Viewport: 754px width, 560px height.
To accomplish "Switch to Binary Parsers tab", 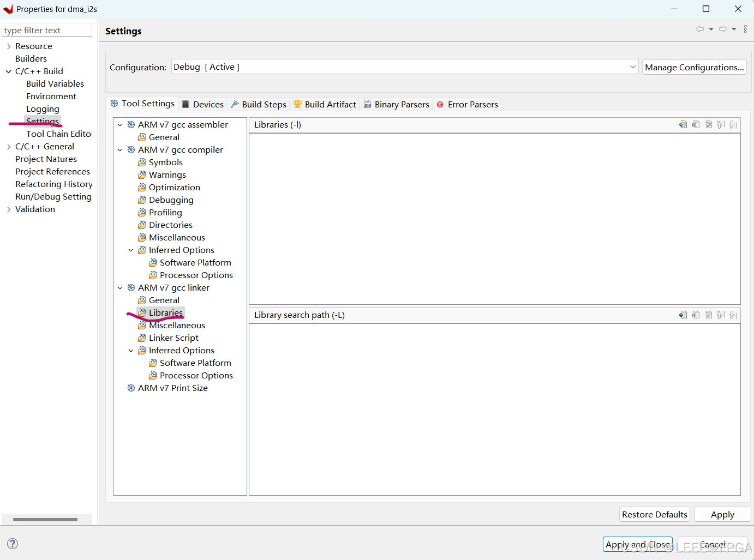I will point(397,104).
